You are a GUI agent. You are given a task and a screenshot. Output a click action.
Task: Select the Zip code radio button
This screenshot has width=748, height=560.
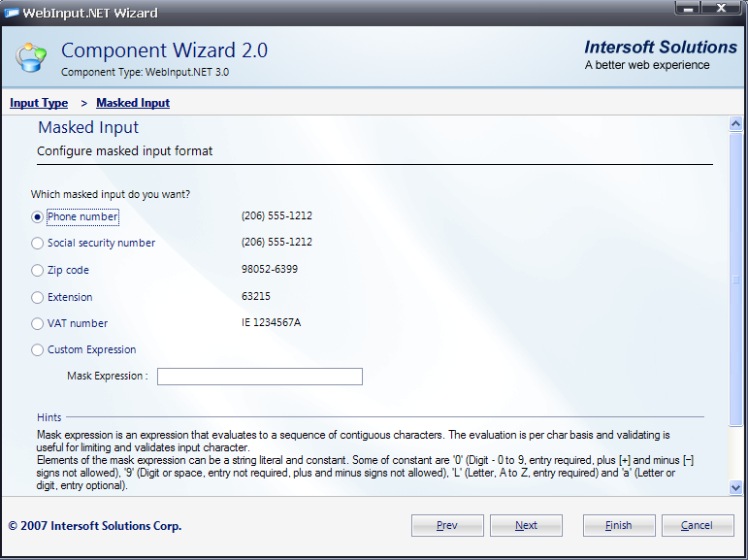[38, 271]
